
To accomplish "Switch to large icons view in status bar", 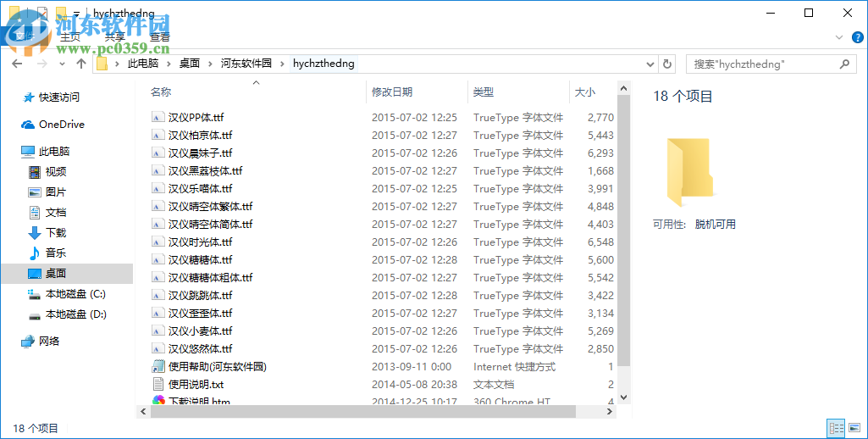I will point(854,428).
